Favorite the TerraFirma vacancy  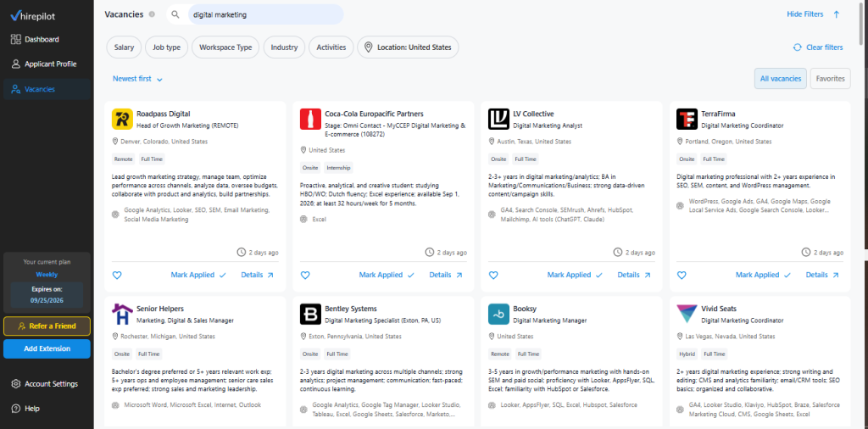682,275
